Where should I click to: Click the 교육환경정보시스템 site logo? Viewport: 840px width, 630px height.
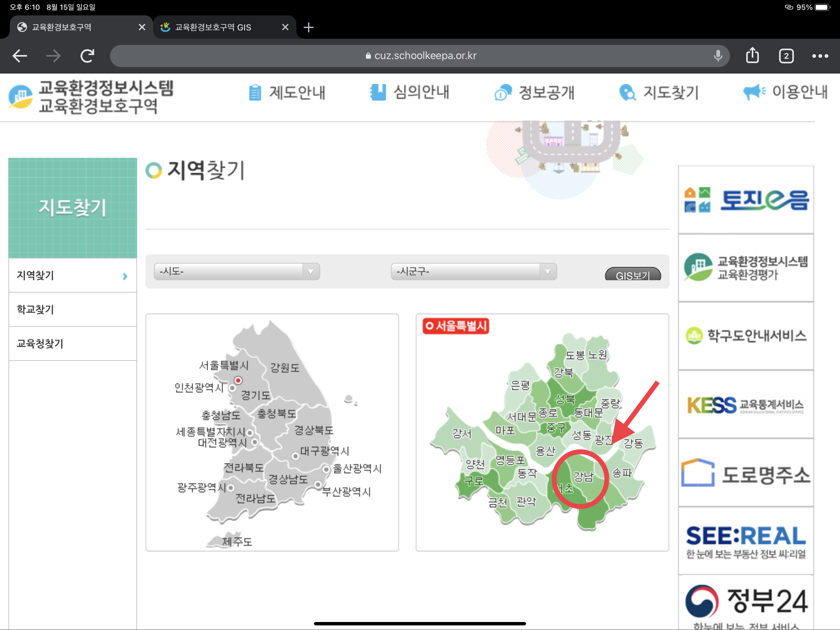91,97
